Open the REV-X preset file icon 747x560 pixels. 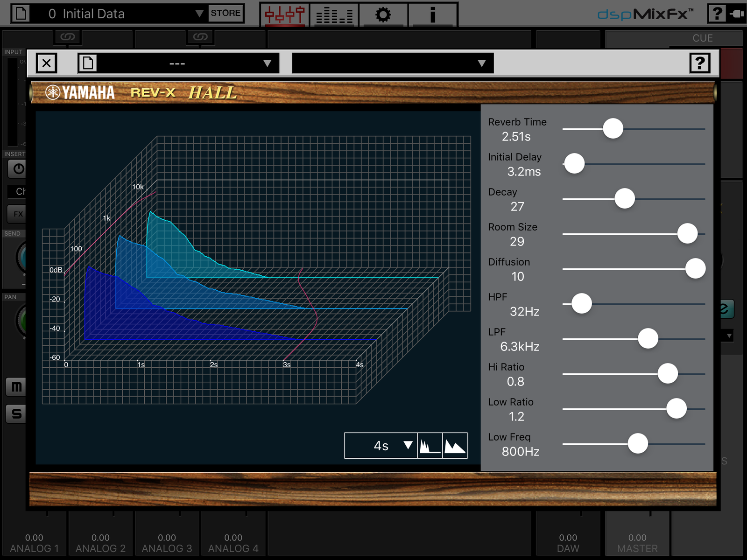(x=88, y=63)
